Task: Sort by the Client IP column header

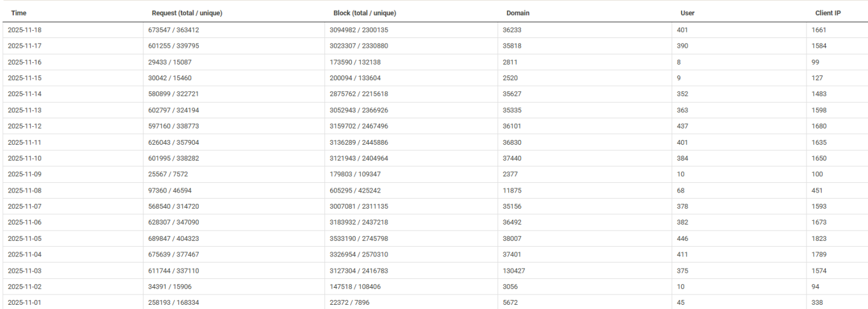Action: pos(828,13)
